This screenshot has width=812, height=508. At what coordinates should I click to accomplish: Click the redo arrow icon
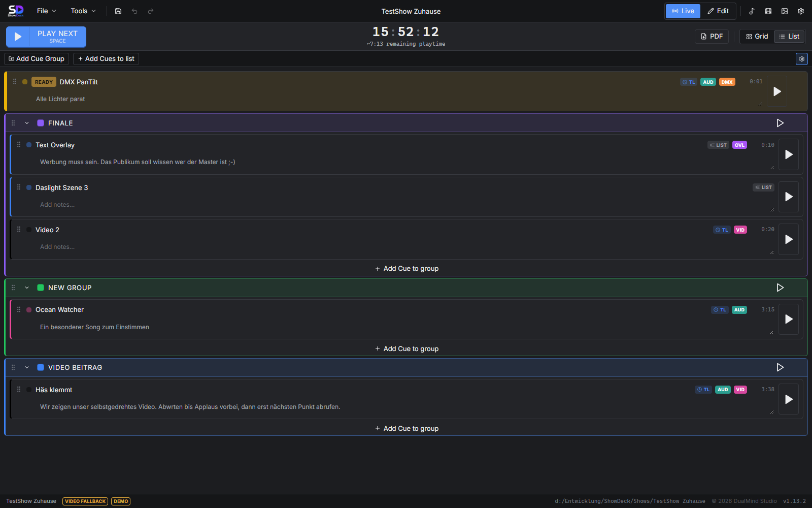point(151,11)
